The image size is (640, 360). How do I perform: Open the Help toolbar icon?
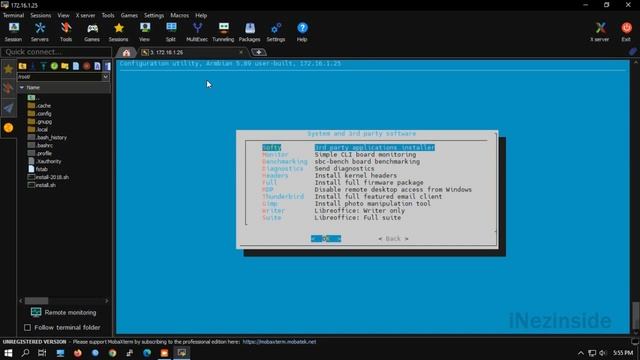302,32
